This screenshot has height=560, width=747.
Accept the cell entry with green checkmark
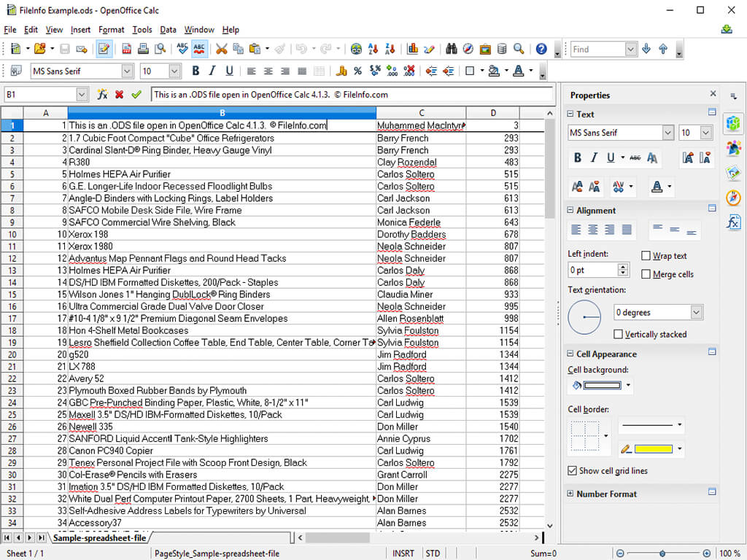136,95
